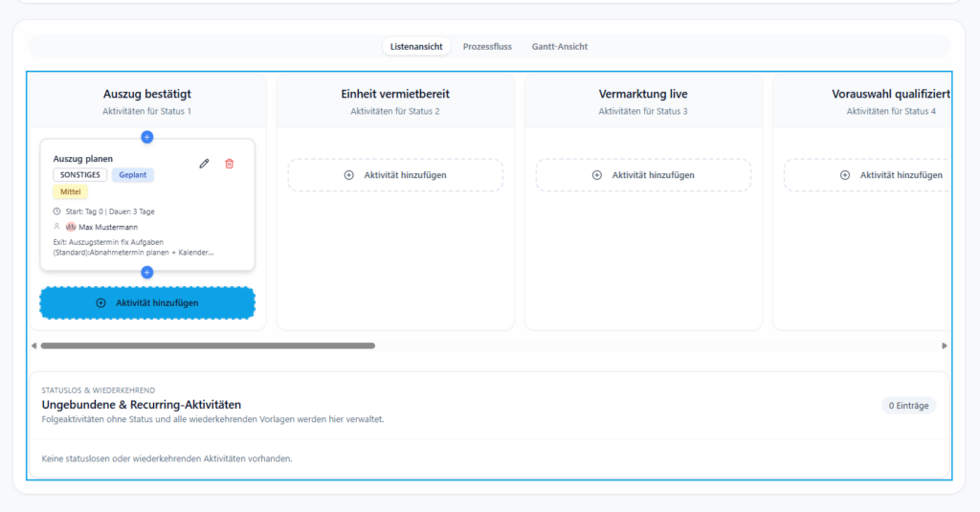The height and width of the screenshot is (512, 980).
Task: Click the avatar icon beside Max Mustermann
Action: (x=71, y=227)
